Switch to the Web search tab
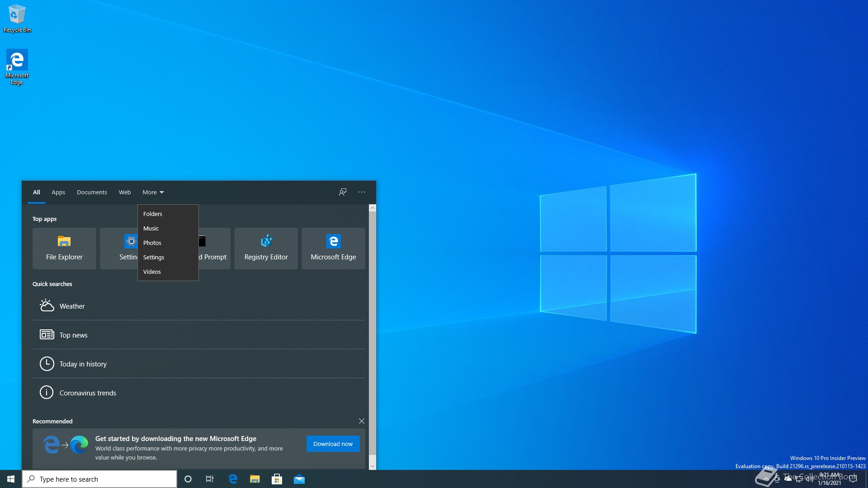868x488 pixels. tap(125, 192)
